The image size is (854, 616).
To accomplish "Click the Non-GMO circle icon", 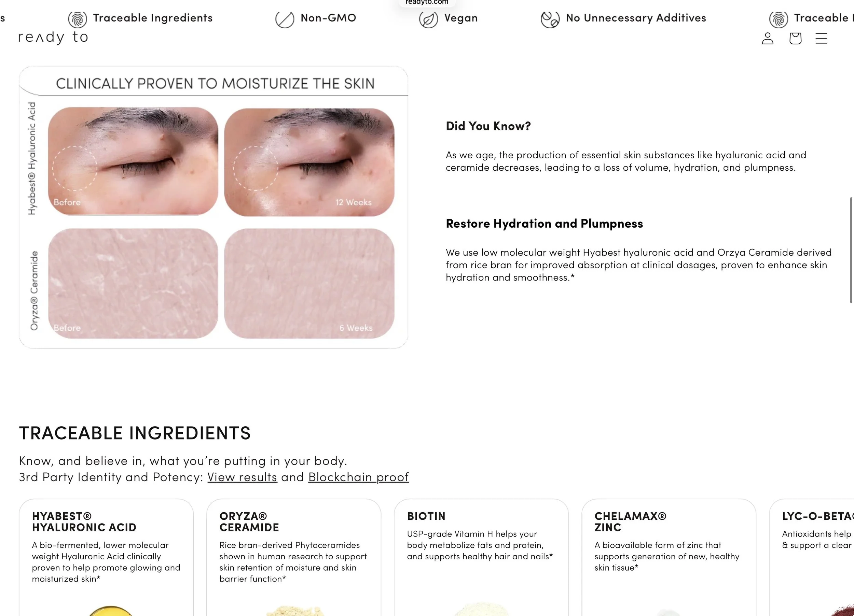I will (285, 19).
